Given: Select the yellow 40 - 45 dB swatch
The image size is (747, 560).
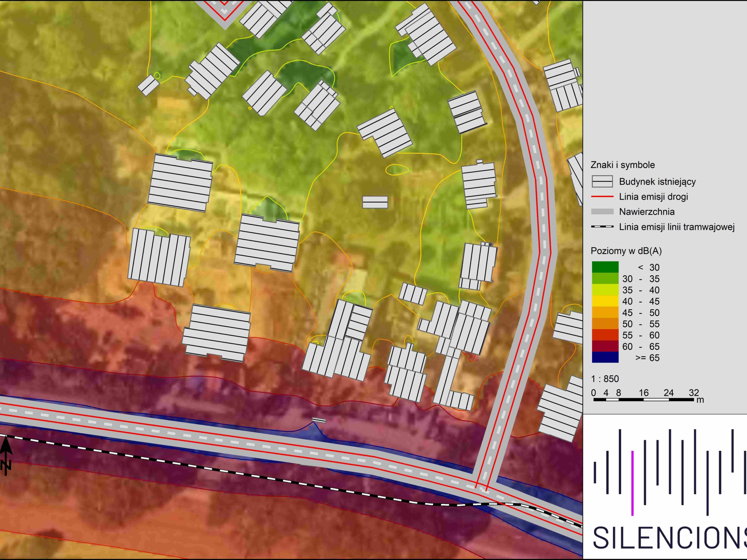Looking at the screenshot, I should click(x=605, y=301).
